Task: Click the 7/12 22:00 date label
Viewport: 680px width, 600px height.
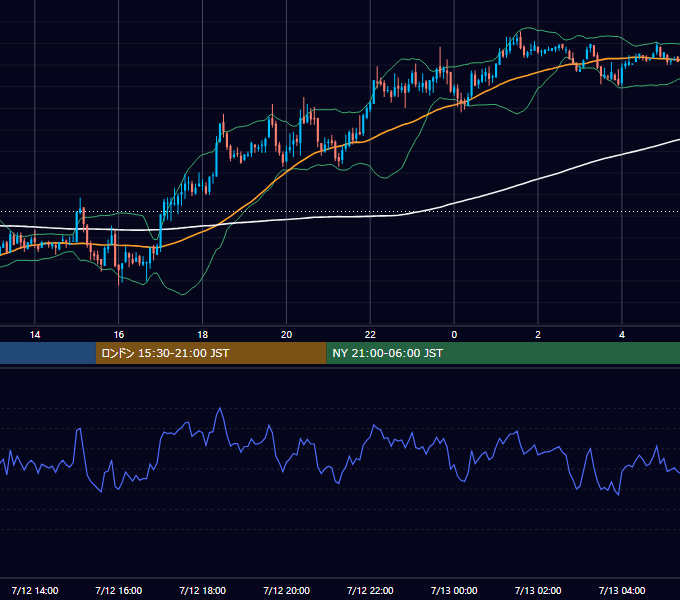Action: click(370, 590)
